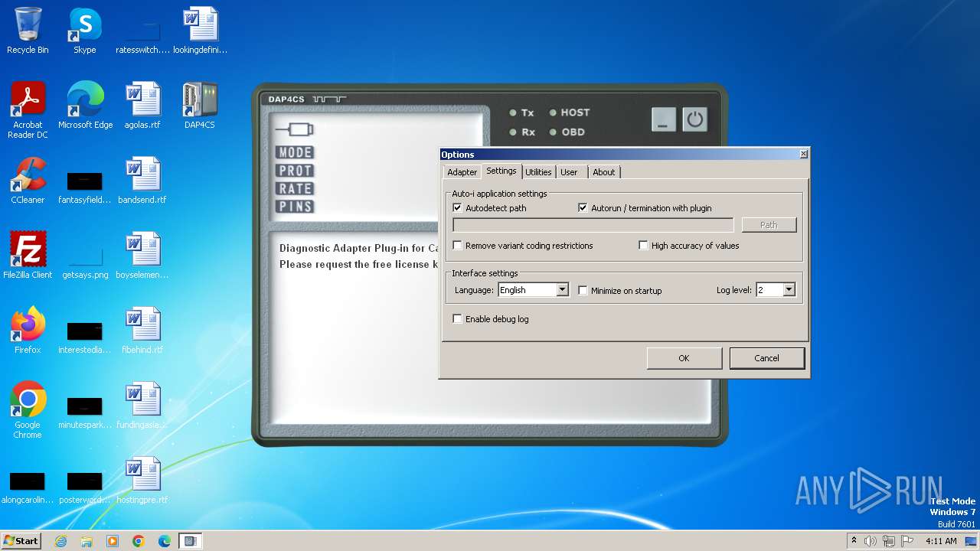The width and height of the screenshot is (980, 551).
Task: Click the Path button
Action: tap(769, 225)
